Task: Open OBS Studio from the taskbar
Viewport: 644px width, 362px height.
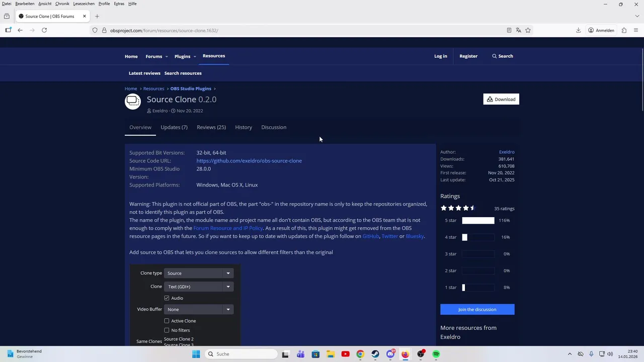Action: [421, 354]
